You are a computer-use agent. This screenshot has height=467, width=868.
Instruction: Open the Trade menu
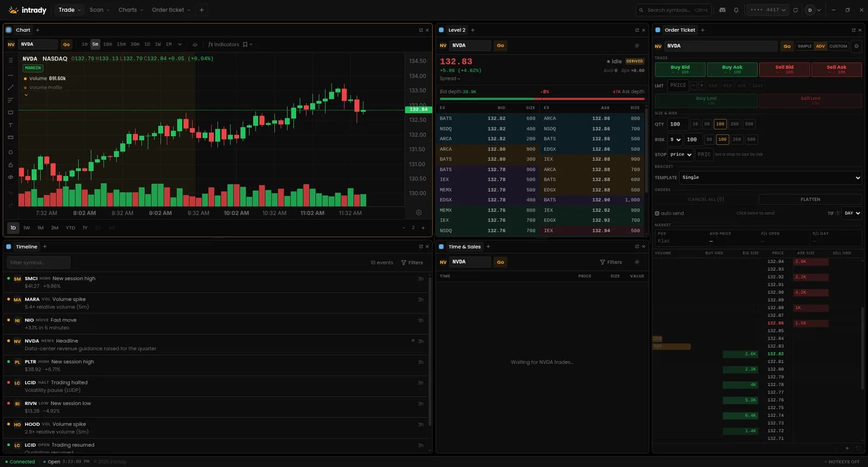(69, 10)
